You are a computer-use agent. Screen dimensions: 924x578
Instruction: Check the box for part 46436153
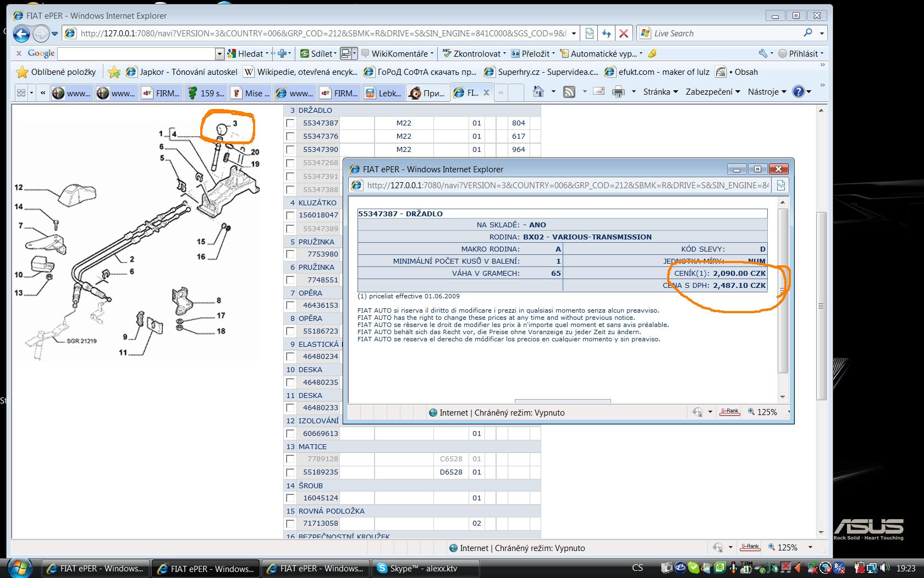290,306
